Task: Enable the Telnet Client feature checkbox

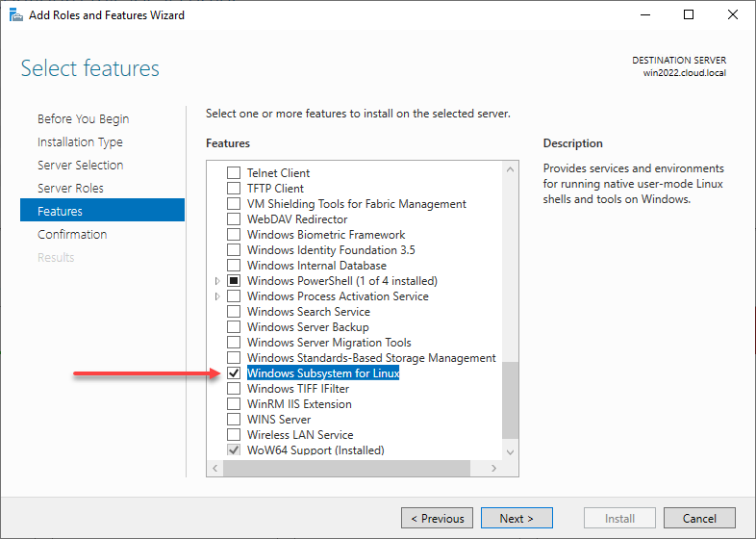Action: (x=234, y=172)
